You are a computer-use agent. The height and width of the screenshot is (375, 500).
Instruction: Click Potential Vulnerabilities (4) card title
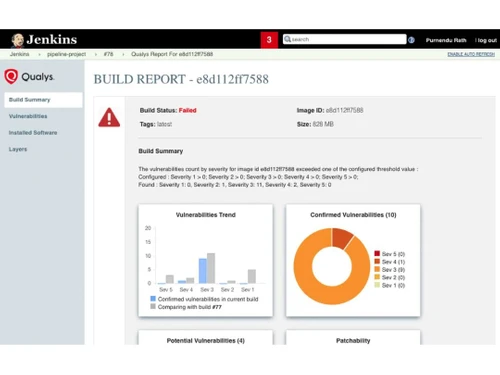pyautogui.click(x=206, y=340)
